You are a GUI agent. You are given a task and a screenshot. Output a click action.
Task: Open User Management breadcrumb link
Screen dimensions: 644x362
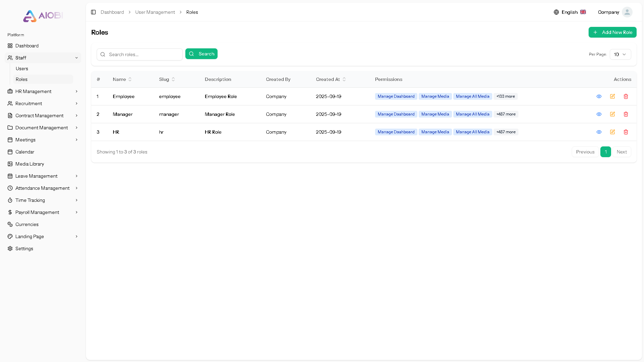pyautogui.click(x=155, y=12)
